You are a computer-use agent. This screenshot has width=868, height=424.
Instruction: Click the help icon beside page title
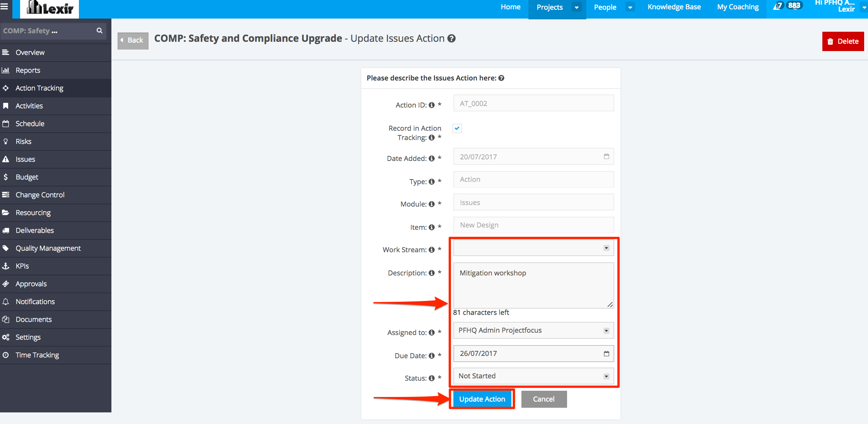[451, 38]
